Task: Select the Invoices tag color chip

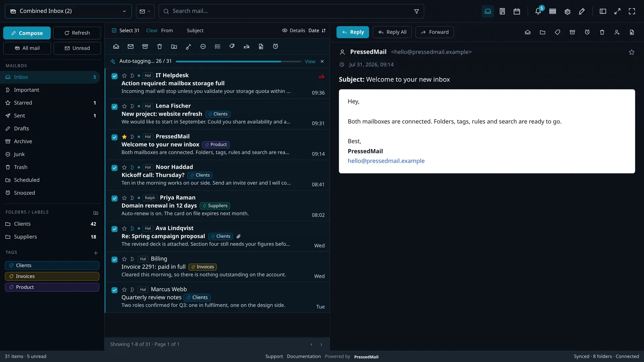Action: click(52, 276)
